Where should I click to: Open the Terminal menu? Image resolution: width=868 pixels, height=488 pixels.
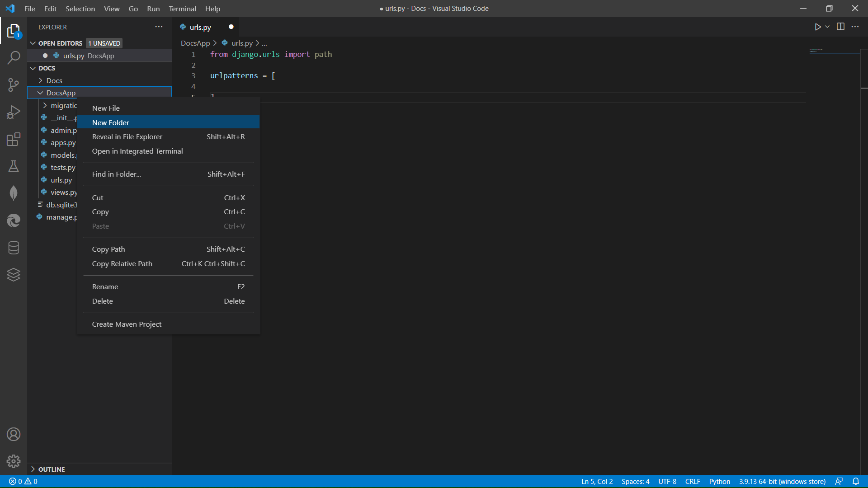[x=182, y=9]
